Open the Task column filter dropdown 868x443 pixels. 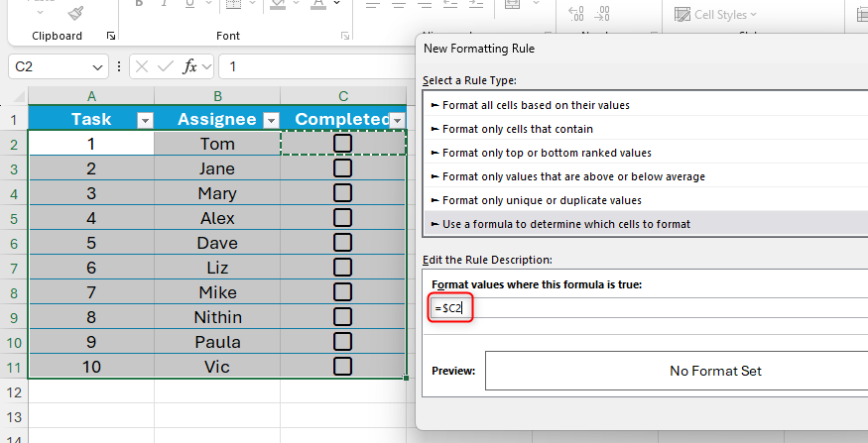[145, 120]
